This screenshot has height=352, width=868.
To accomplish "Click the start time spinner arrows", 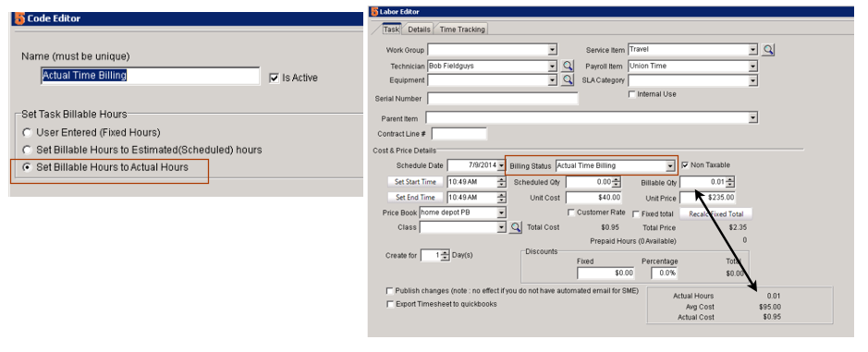I will coord(502,181).
